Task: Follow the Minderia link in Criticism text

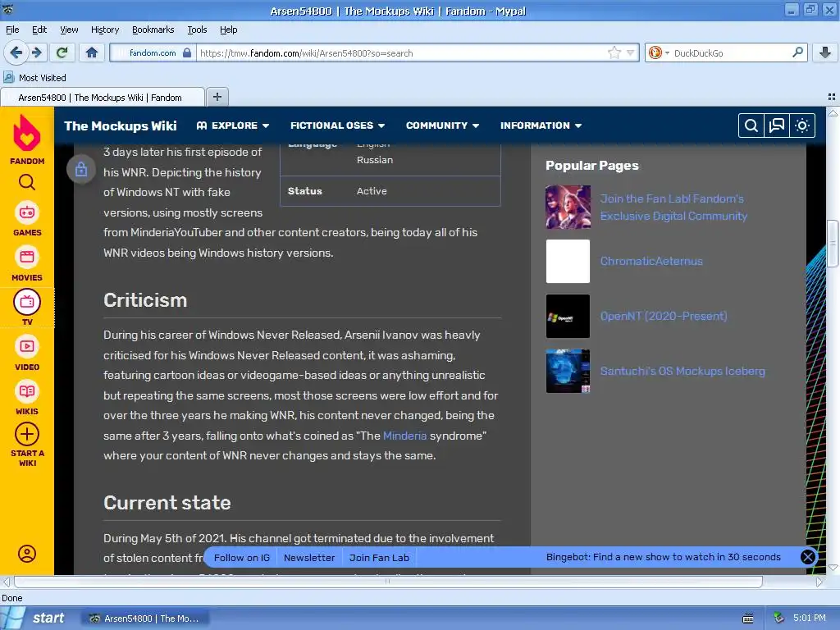Action: [404, 436]
